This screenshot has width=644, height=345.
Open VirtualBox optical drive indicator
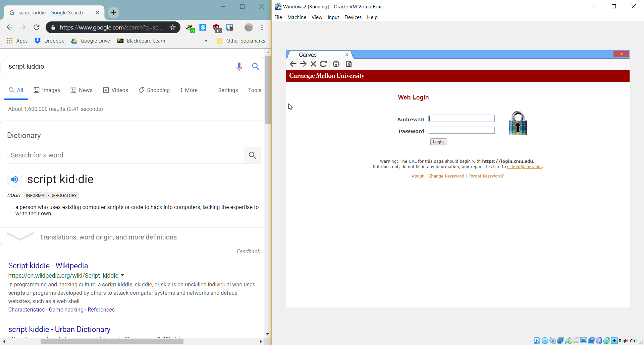(x=545, y=341)
